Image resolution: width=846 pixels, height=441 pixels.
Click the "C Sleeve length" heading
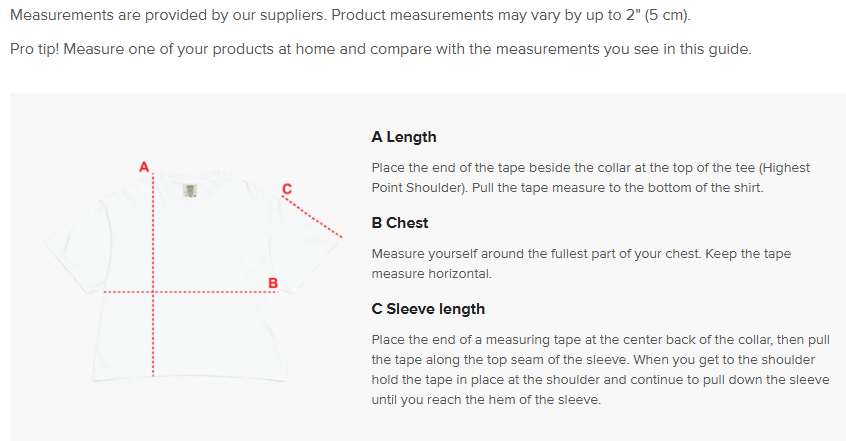(x=428, y=309)
